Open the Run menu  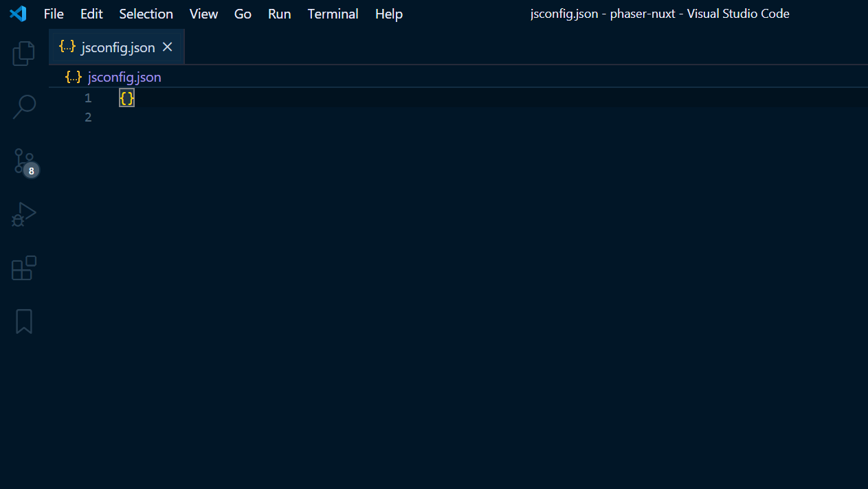coord(279,14)
